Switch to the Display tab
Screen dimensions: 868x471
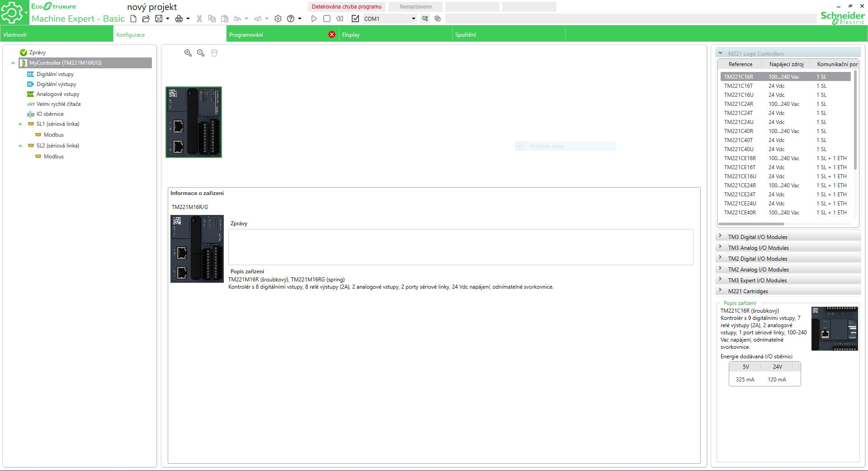coord(396,34)
